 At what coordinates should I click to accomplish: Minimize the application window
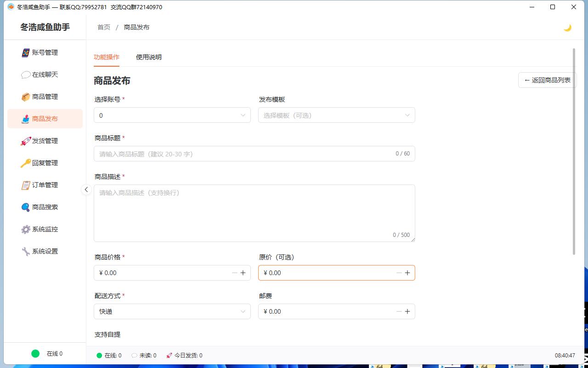click(531, 7)
